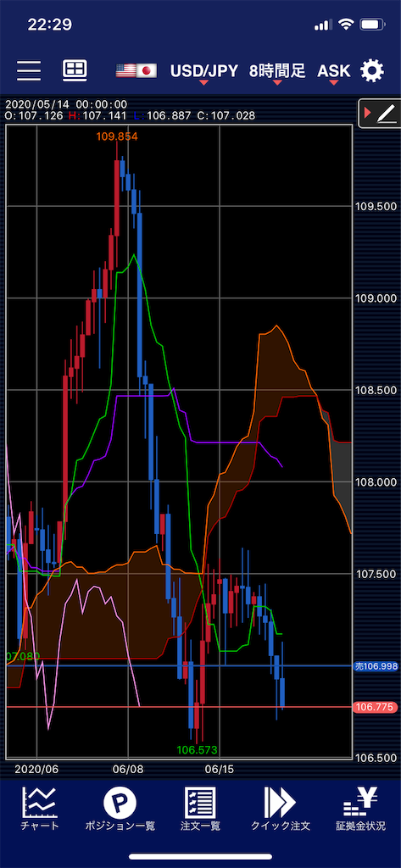401x868 pixels.
Task: Tap the 108.500 axis price level
Action: 375,390
